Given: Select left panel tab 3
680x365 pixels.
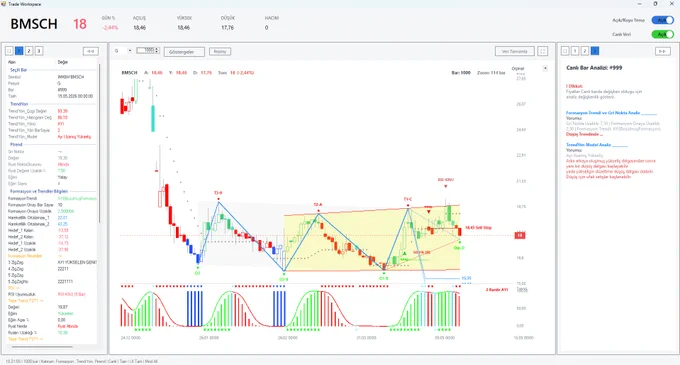Looking at the screenshot, I should pos(39,51).
